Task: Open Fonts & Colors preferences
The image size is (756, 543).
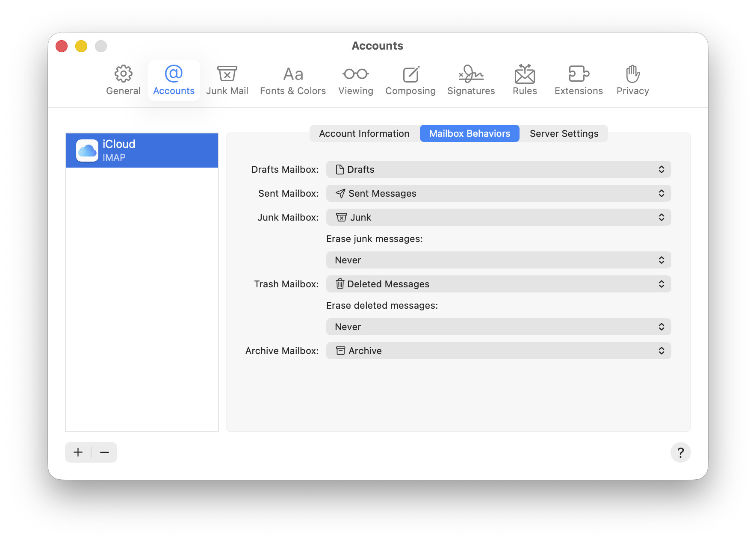Action: coord(292,80)
